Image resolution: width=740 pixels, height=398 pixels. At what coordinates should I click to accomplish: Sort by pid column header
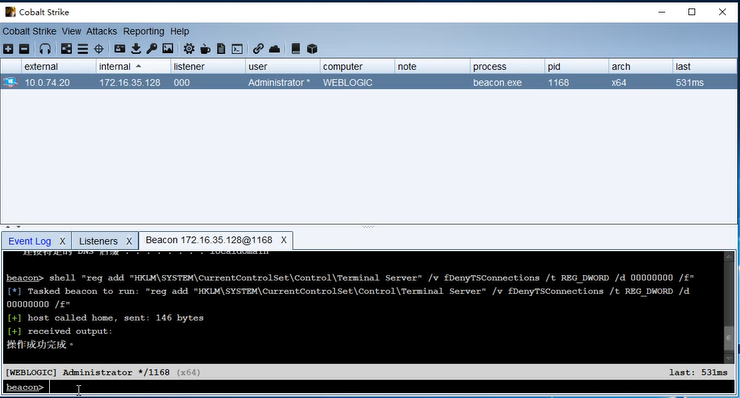coord(576,67)
